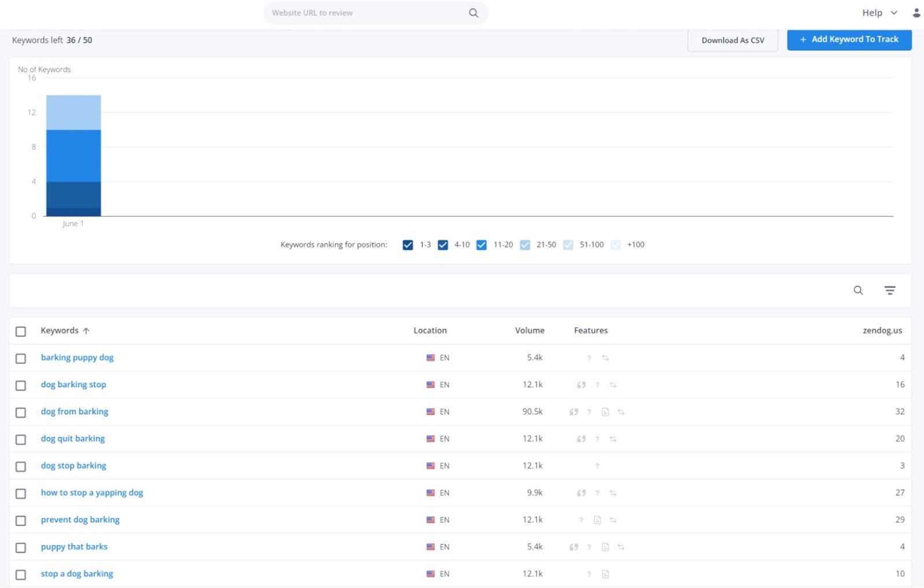Click US flag icon in barking puppy dog row
924x588 pixels.
click(431, 358)
